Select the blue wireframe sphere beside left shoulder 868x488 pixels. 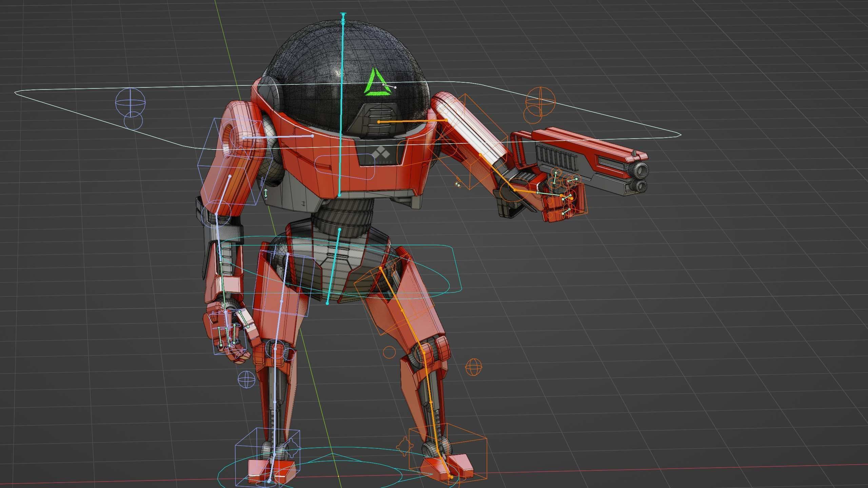coord(130,103)
